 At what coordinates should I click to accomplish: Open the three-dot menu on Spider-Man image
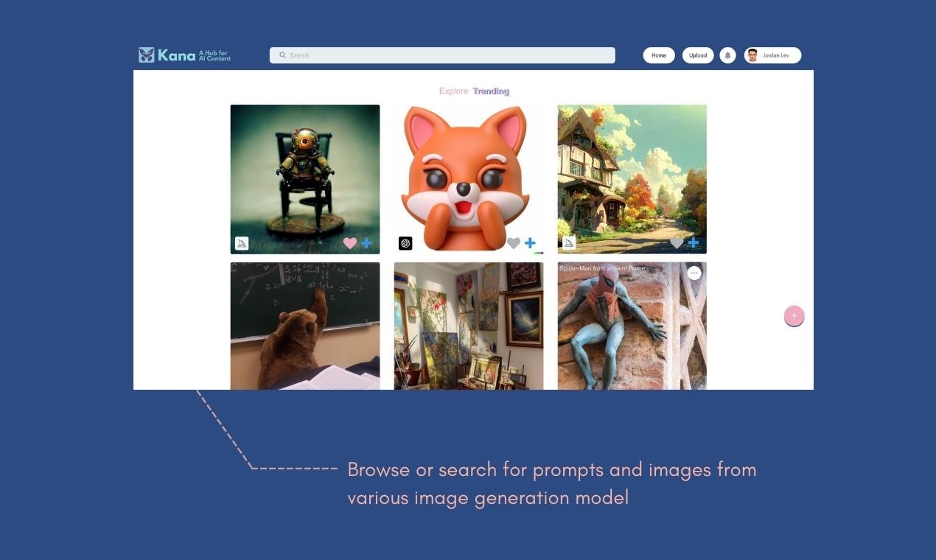[694, 273]
